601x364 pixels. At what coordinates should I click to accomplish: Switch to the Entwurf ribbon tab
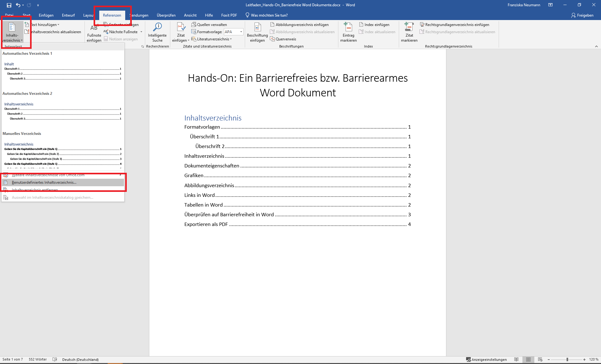point(68,15)
